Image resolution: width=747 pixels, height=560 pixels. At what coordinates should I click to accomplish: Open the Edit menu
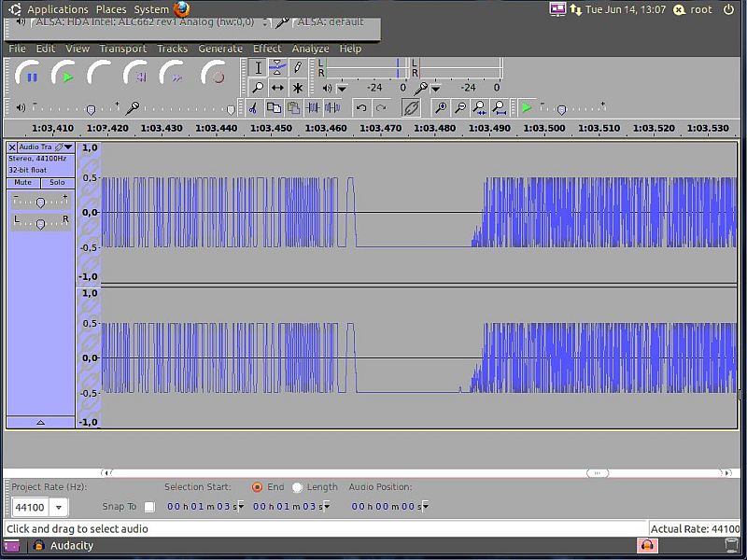46,49
